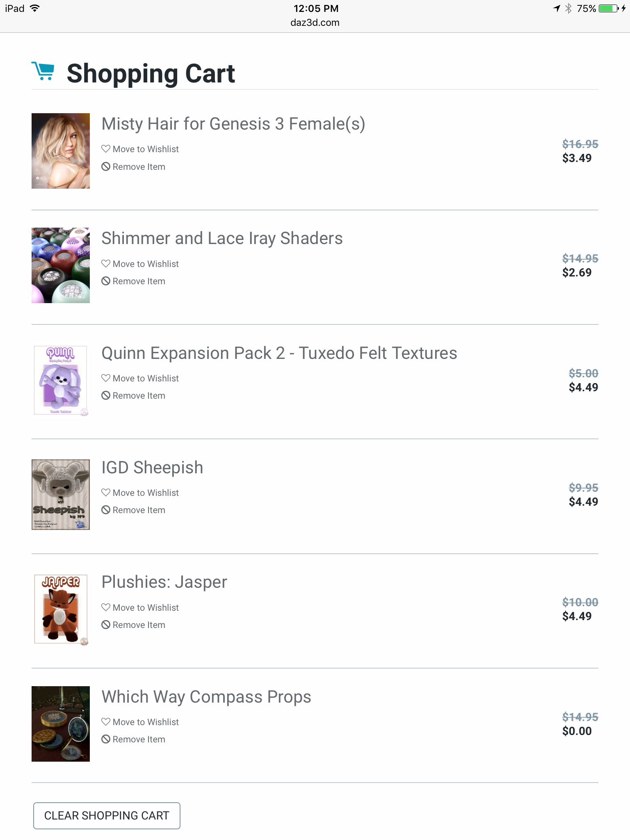Click heart icon for Shimmer and Lace Shaders
Viewport: 630px width, 840px height.
pos(106,264)
